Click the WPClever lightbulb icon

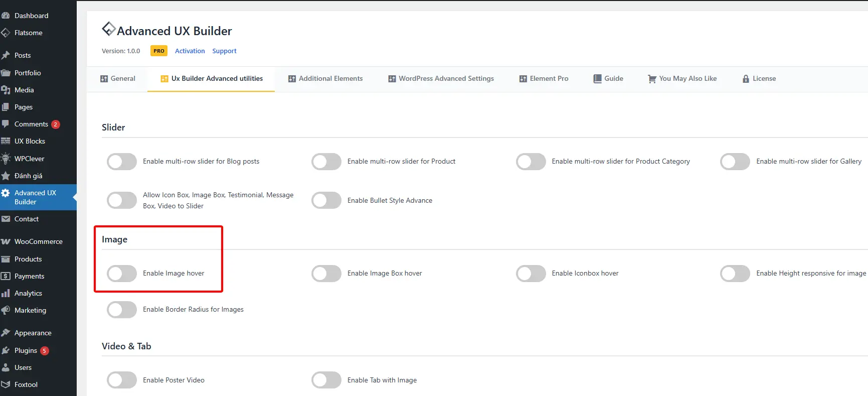pyautogui.click(x=6, y=159)
